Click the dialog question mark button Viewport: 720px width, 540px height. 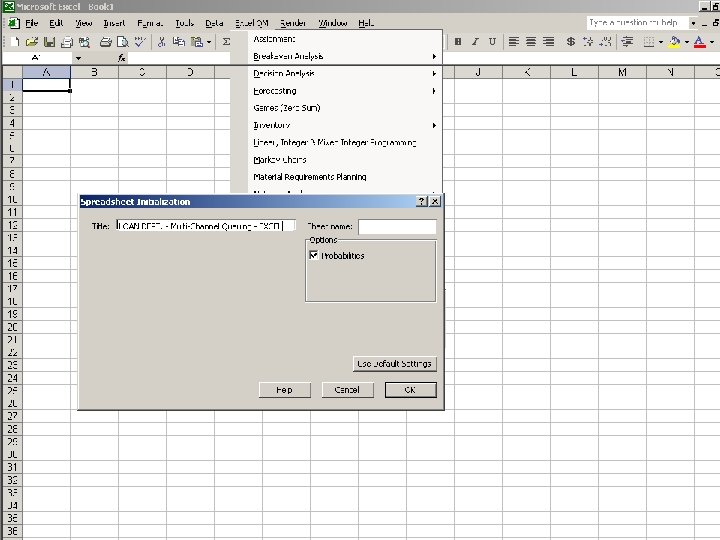pos(421,201)
